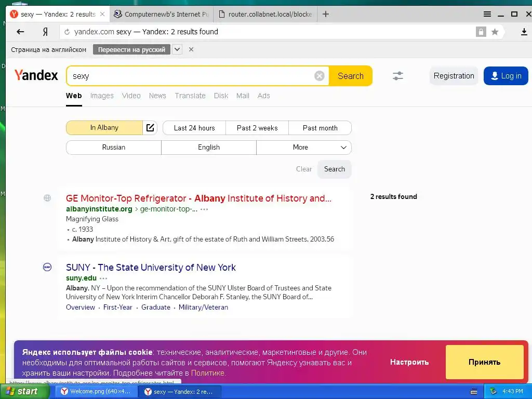The width and height of the screenshot is (532, 399).
Task: Click the padlock protection icon in address bar
Action: click(481, 32)
